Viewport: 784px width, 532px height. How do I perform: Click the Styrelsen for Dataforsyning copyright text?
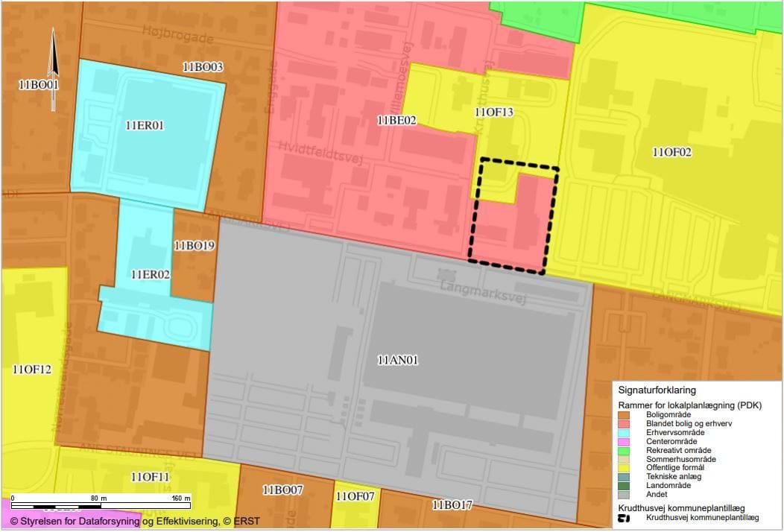click(x=135, y=521)
